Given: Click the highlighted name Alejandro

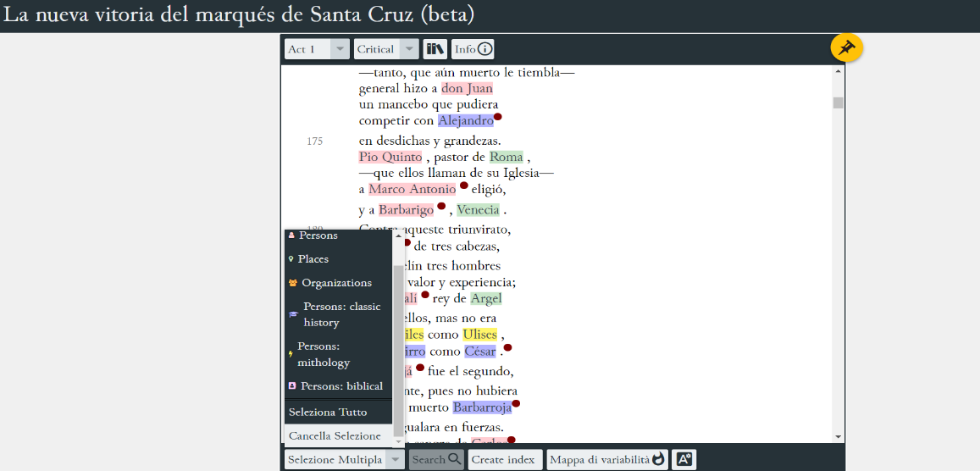Looking at the screenshot, I should (x=466, y=120).
